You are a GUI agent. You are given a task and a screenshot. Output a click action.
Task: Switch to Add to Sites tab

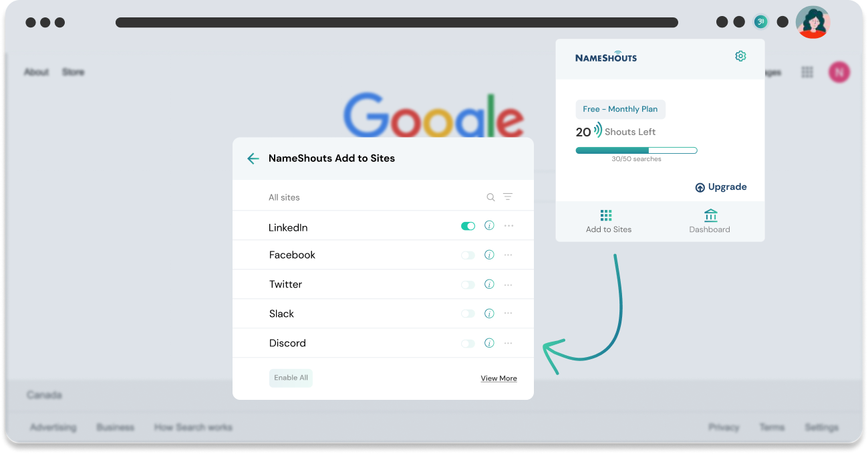(x=608, y=221)
